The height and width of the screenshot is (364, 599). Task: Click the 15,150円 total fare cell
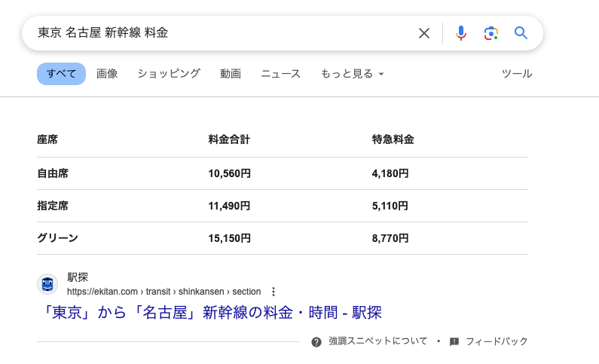(x=230, y=238)
